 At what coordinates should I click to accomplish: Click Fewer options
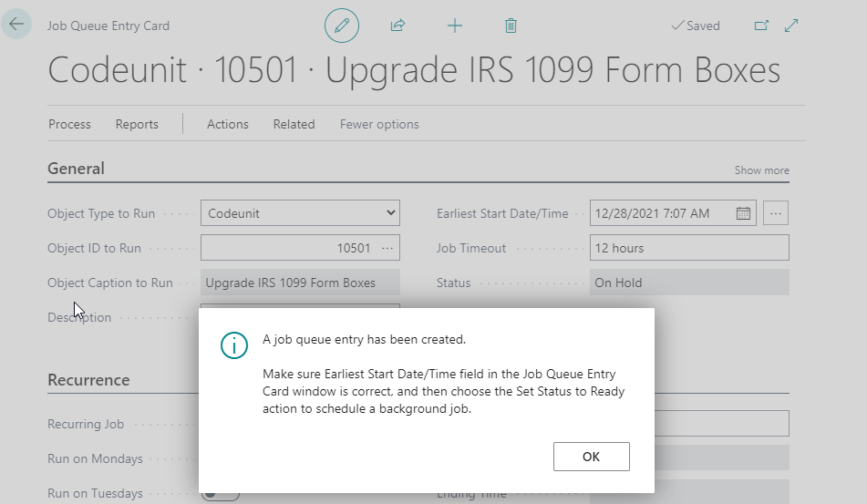tap(379, 124)
